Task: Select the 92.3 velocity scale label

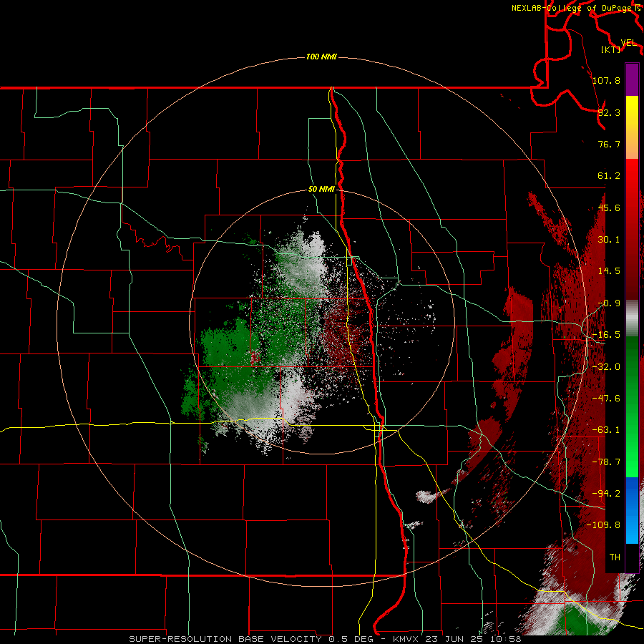Action: 609,112
